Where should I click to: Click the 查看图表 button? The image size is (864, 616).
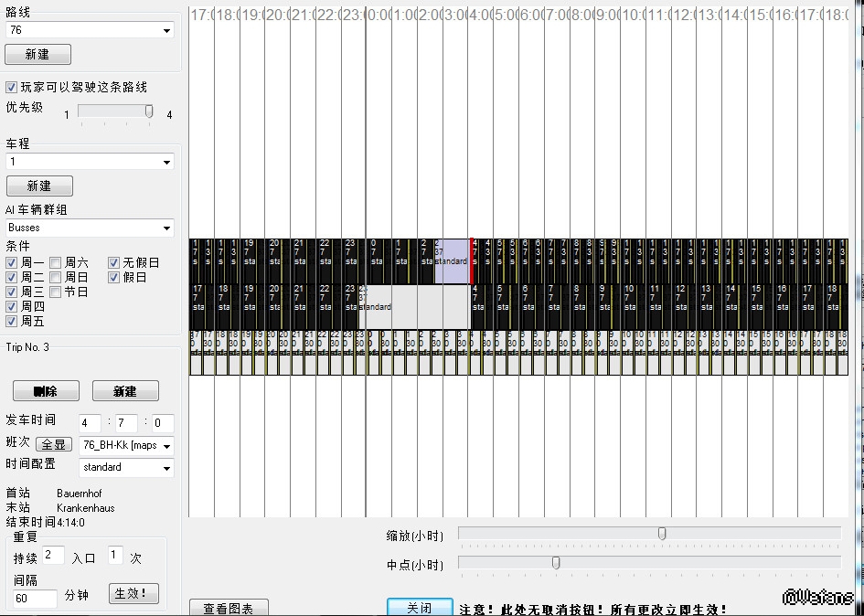229,607
